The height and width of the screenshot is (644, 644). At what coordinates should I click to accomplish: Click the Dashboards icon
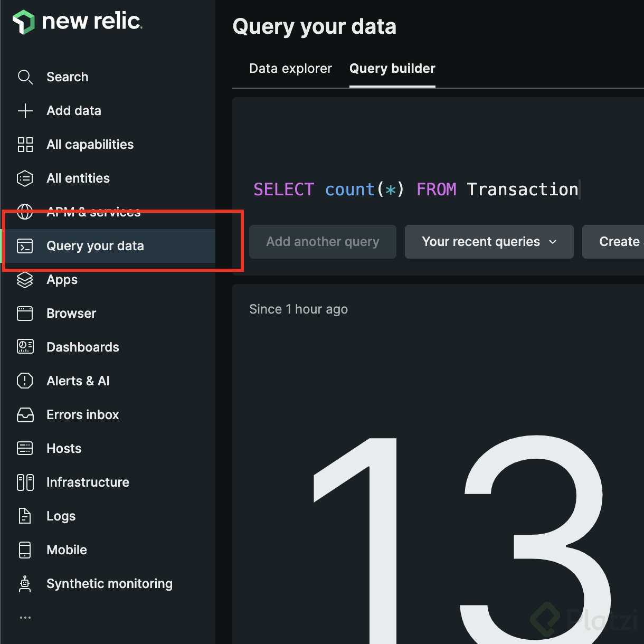[x=25, y=347]
